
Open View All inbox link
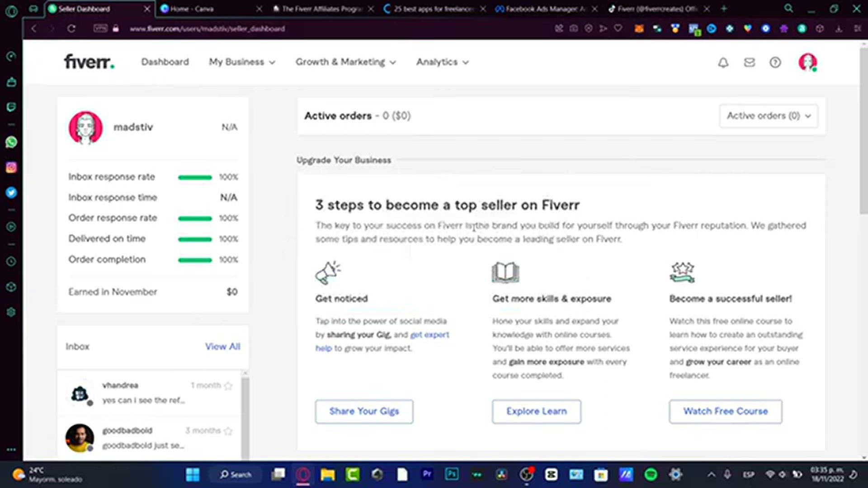point(222,347)
